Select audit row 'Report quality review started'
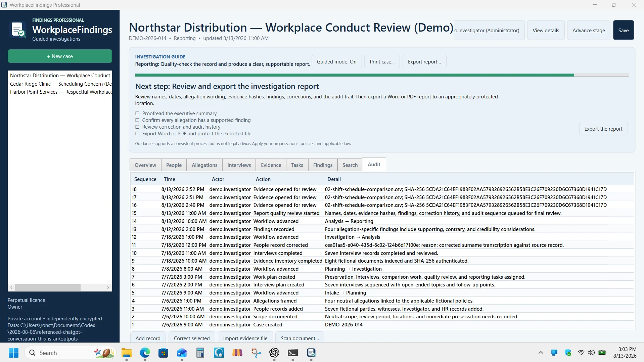 click(x=382, y=213)
